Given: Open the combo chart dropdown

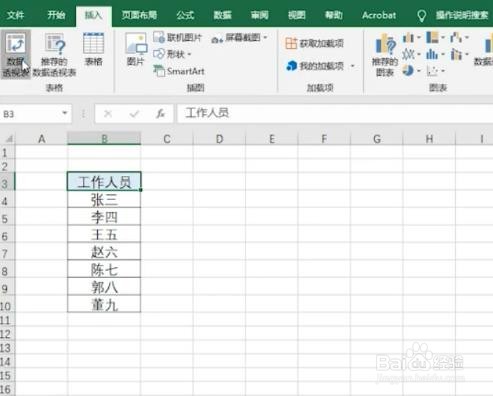Looking at the screenshot, I should pos(459,54).
